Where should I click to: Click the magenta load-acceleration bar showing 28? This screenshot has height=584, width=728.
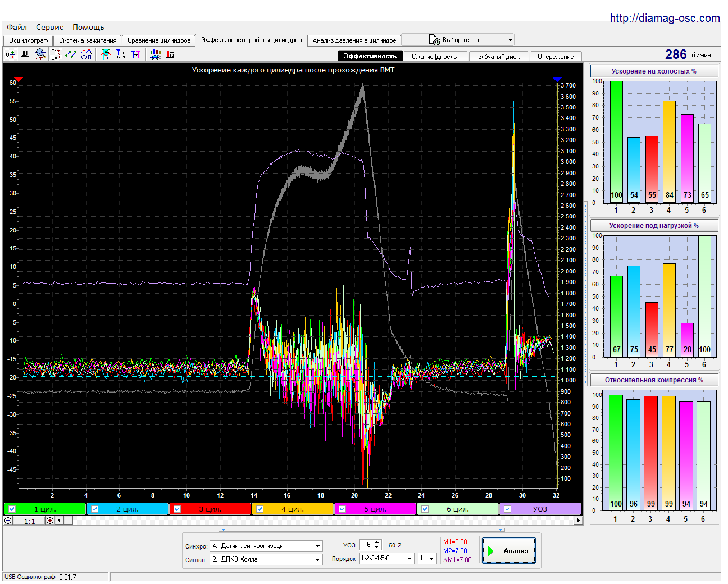tap(687, 340)
